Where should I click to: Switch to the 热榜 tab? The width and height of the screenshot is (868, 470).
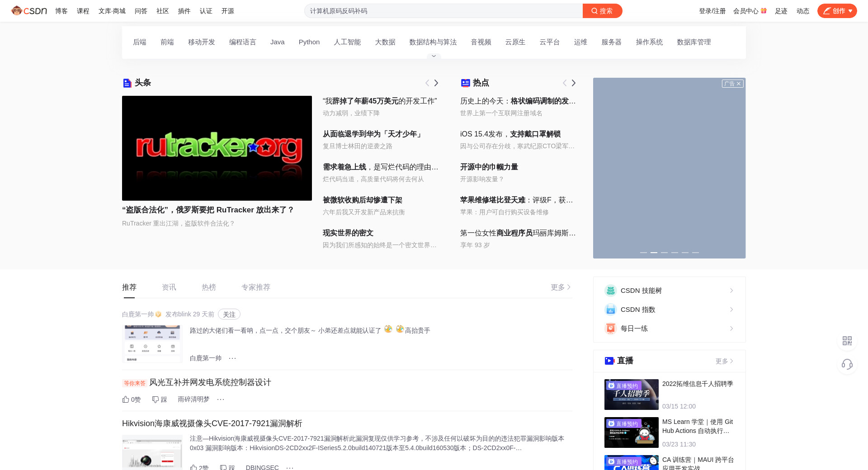[x=208, y=287]
